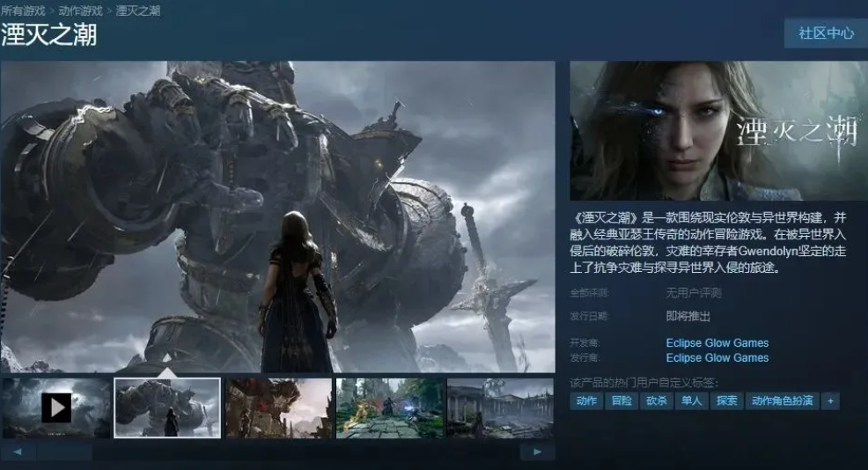868x470 pixels.
Task: Select the 动作 tag
Action: [586, 400]
